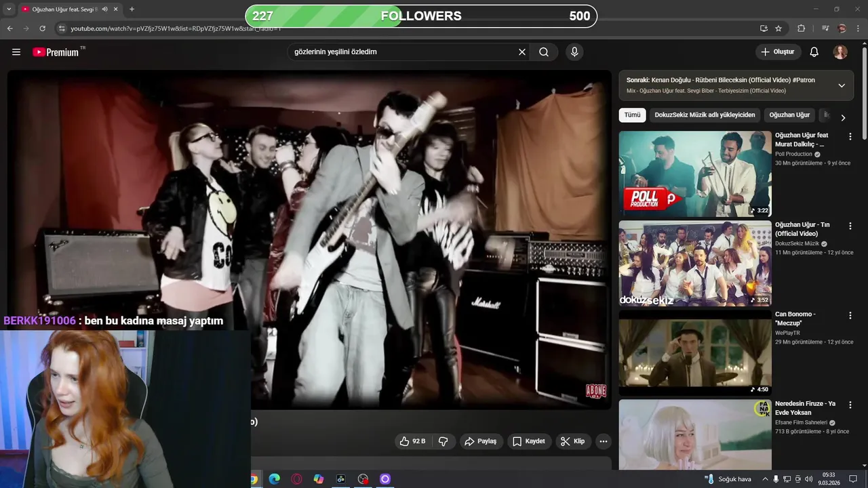Expand the Sonraki mix playlist panel
The width and height of the screenshot is (868, 488).
(x=842, y=85)
